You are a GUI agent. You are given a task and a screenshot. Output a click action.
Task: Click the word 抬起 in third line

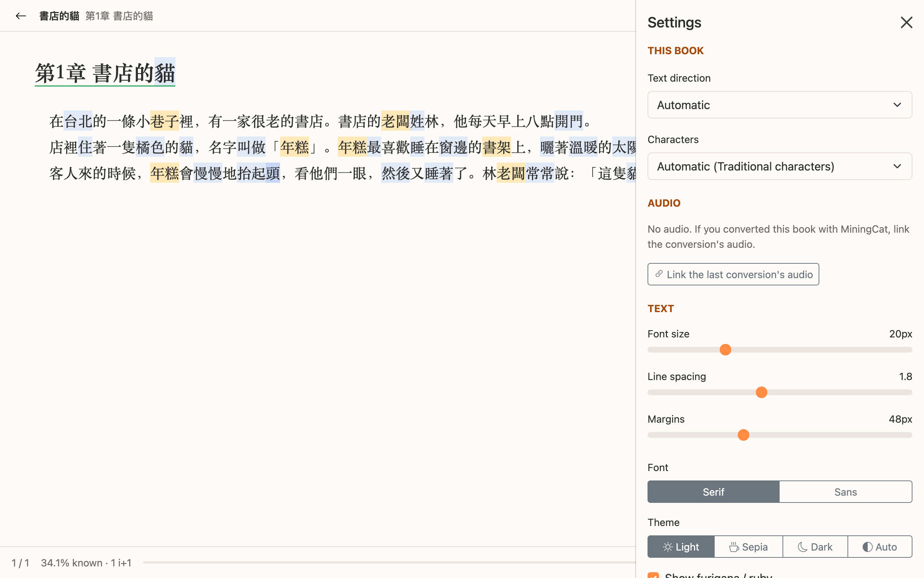251,173
